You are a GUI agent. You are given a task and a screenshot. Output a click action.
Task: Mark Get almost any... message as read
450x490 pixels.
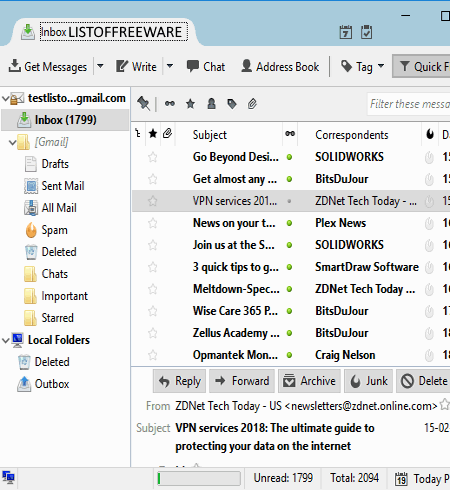[x=289, y=179]
